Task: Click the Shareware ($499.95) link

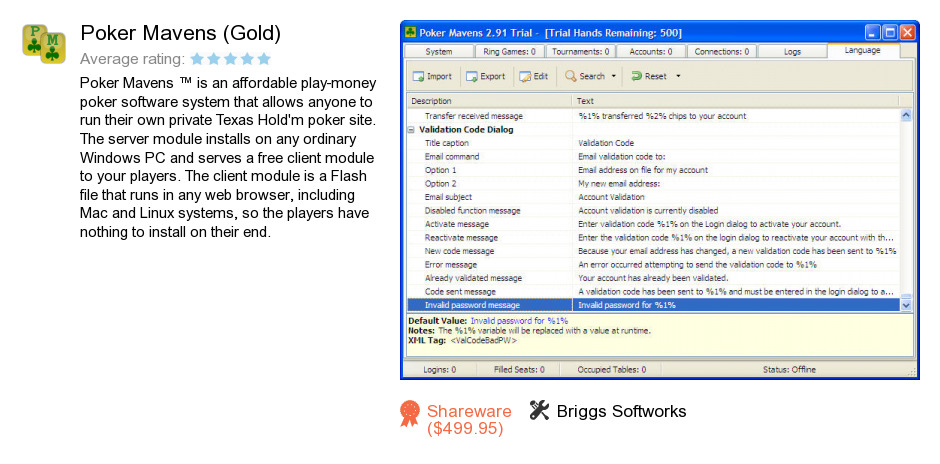Action: point(469,420)
